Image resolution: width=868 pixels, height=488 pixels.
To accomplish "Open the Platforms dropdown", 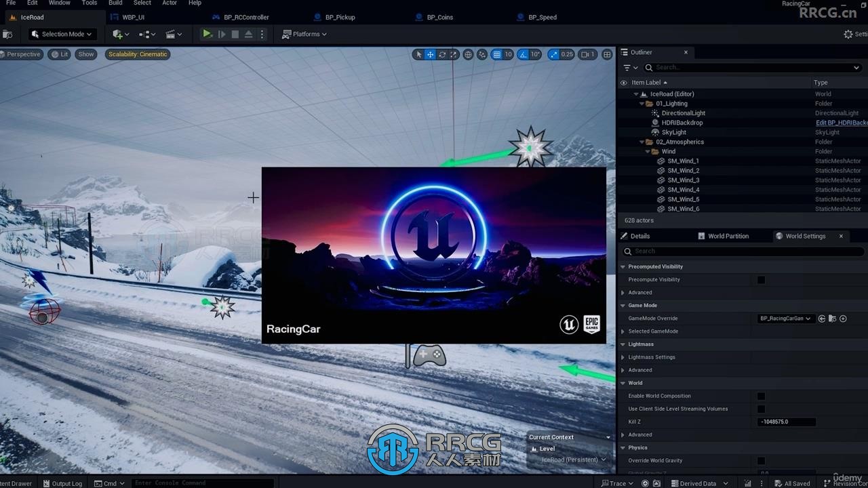I will coord(304,34).
